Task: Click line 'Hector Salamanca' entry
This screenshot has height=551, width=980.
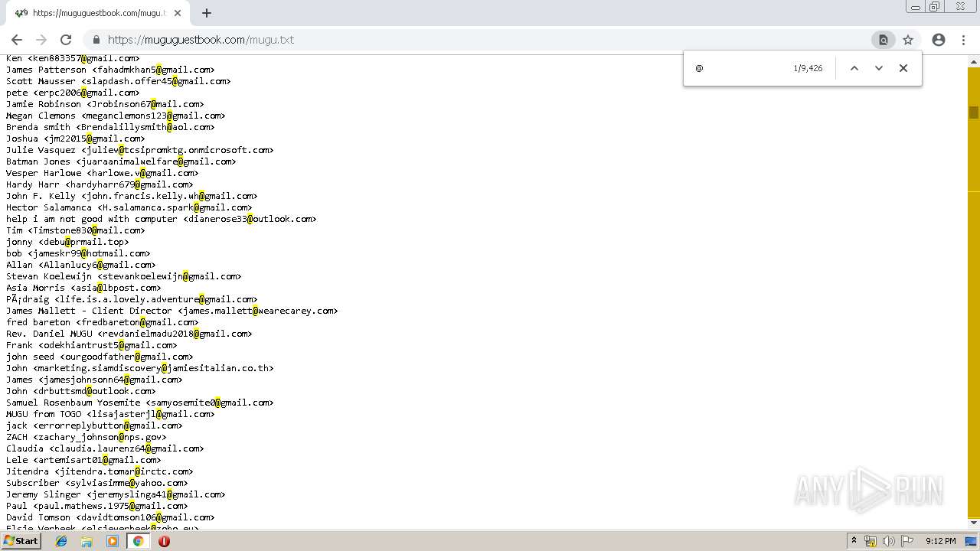Action: (129, 207)
